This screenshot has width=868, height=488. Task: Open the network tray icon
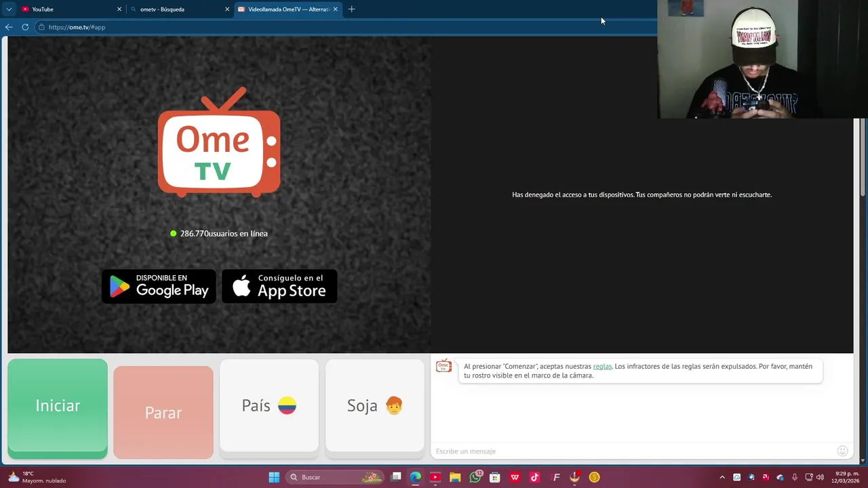point(809,477)
